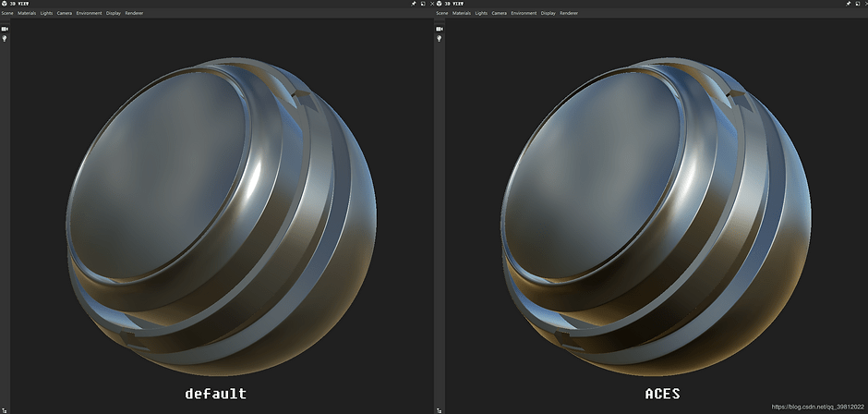The height and width of the screenshot is (414, 868).
Task: Open the Materials menu in the left view
Action: [26, 14]
